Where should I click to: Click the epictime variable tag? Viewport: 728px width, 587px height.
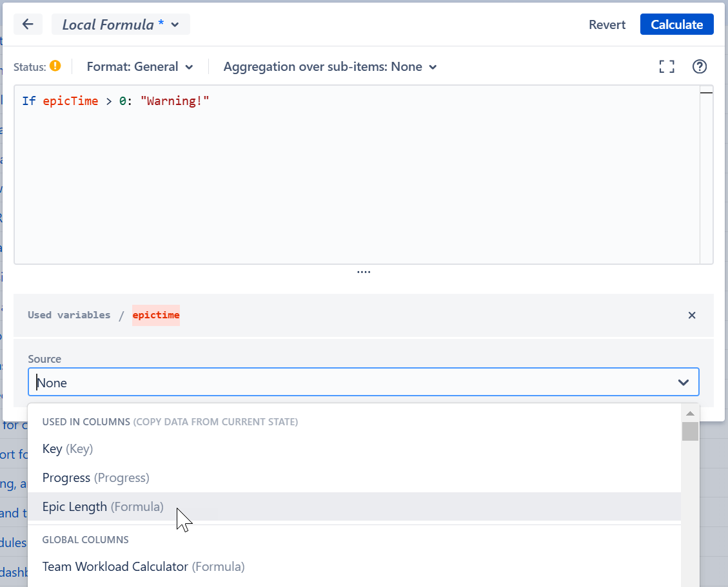156,315
